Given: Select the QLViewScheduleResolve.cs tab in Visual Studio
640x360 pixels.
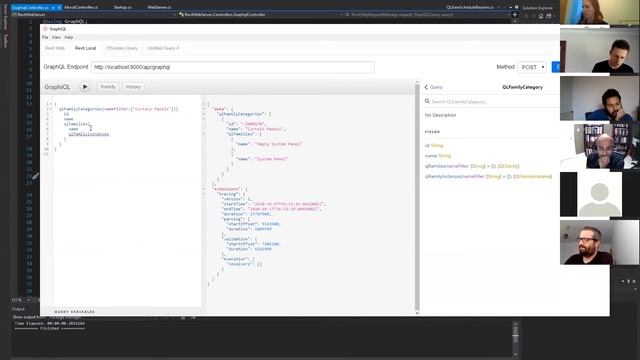Looking at the screenshot, I should (x=470, y=7).
